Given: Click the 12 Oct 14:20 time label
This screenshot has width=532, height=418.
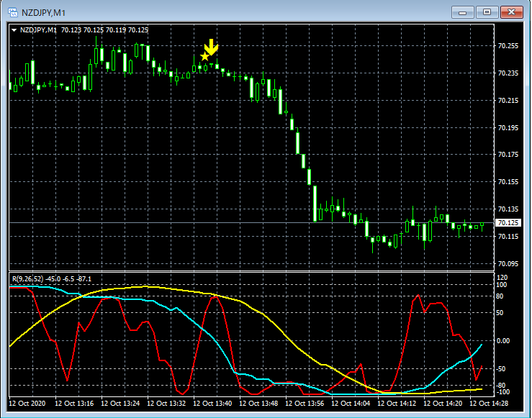Looking at the screenshot, I should [x=443, y=404].
